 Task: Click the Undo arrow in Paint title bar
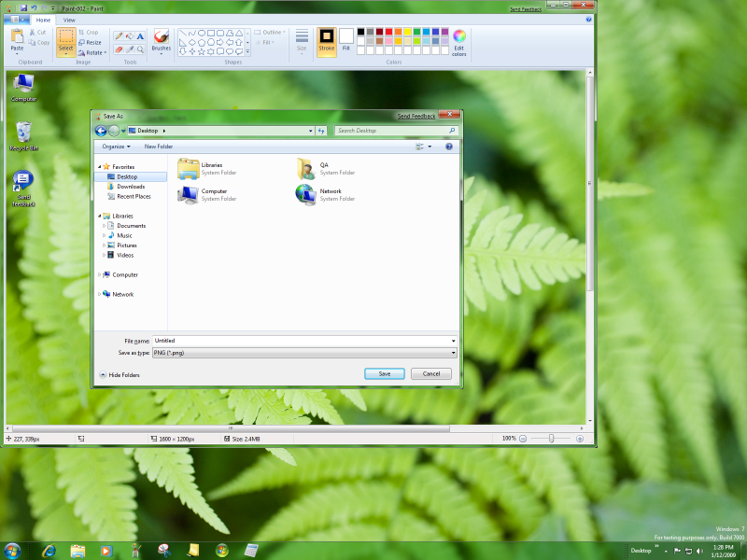34,8
